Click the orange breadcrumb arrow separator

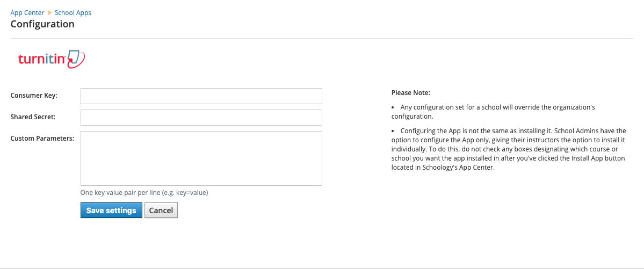49,13
